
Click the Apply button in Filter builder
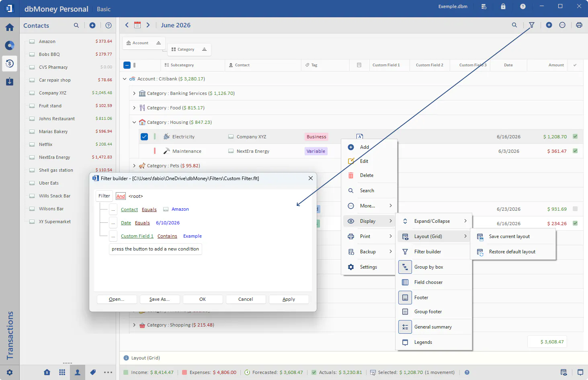pyautogui.click(x=289, y=299)
